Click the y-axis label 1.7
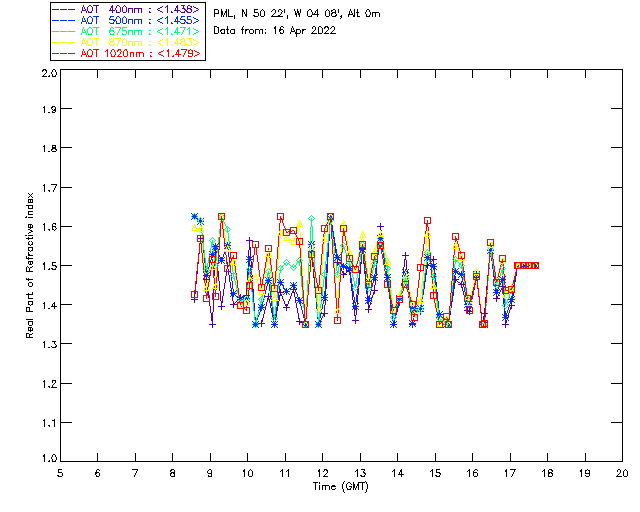 point(49,188)
